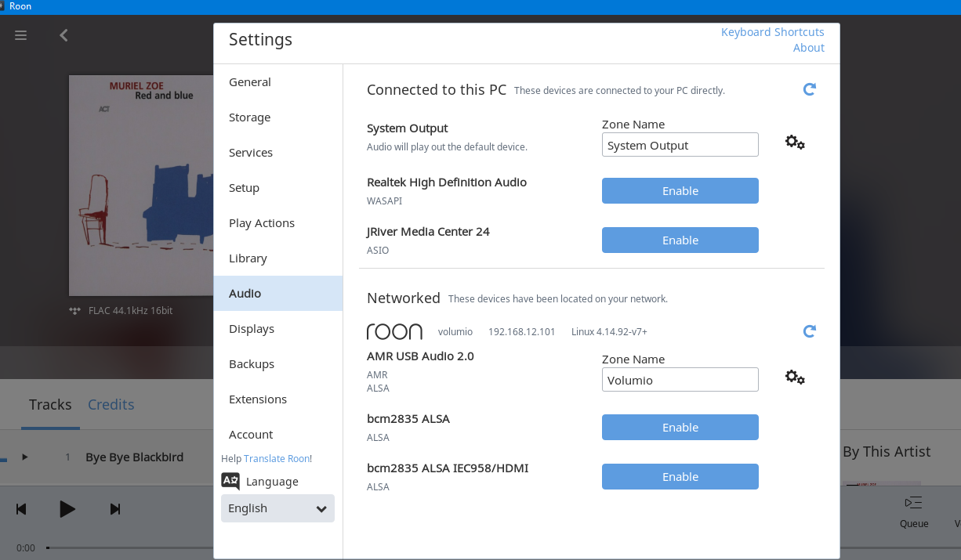The image size is (961, 560).
Task: Go back with the left arrow
Action: 63,35
